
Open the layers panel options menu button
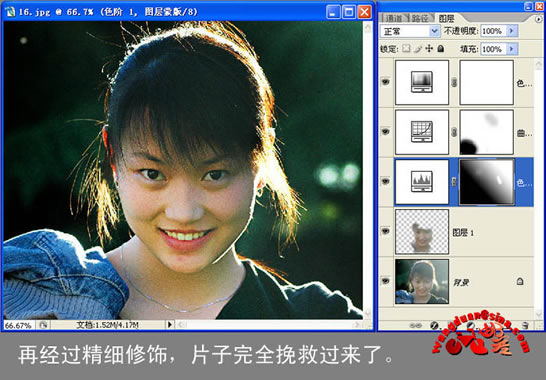point(538,19)
